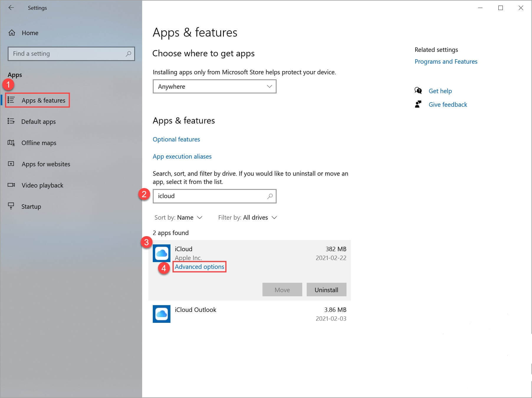Viewport: 532px width, 398px height.
Task: Select Video playback in sidebar
Action: [x=42, y=185]
